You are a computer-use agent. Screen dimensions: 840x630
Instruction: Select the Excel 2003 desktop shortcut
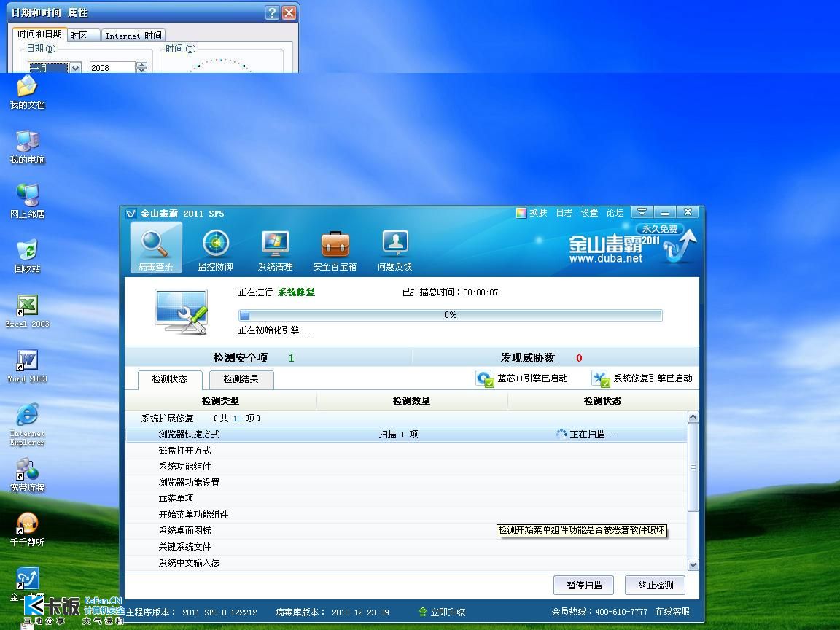coord(27,311)
